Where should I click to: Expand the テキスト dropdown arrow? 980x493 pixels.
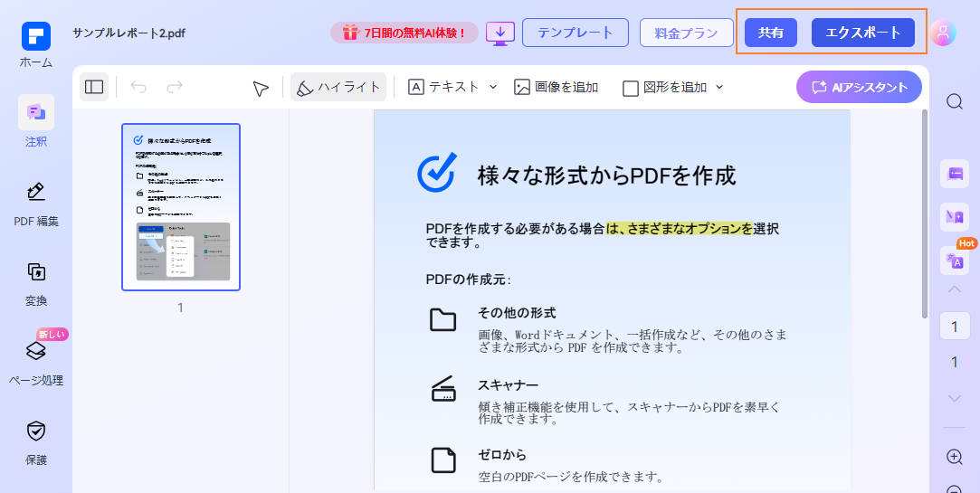(x=492, y=87)
